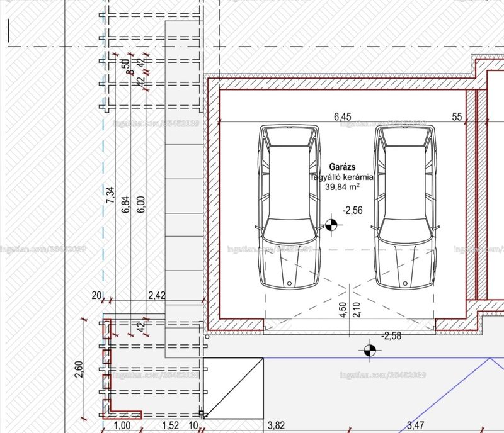
Task: Select the 6,00 vertical dimension
Action: 140,205
